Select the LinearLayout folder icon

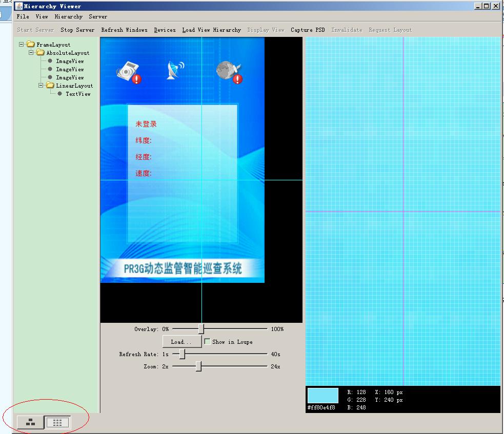tap(50, 85)
